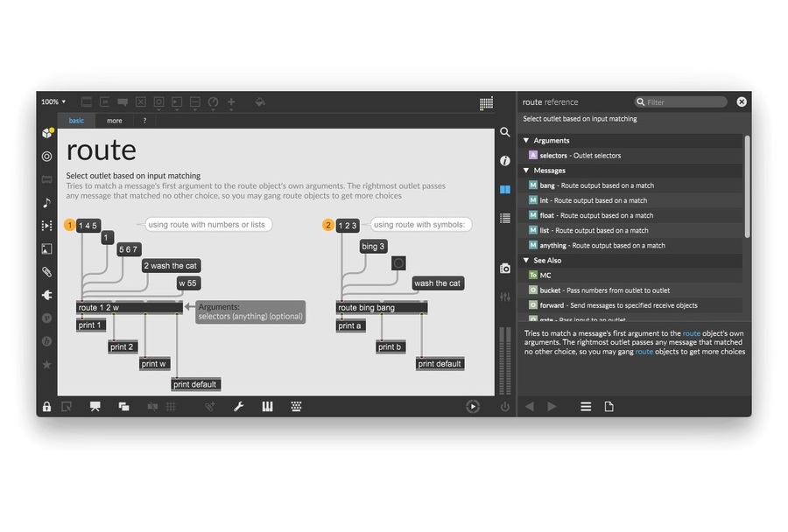Viewport: 788px width, 532px height.
Task: Add a button object from top toolbar
Action: (158, 102)
